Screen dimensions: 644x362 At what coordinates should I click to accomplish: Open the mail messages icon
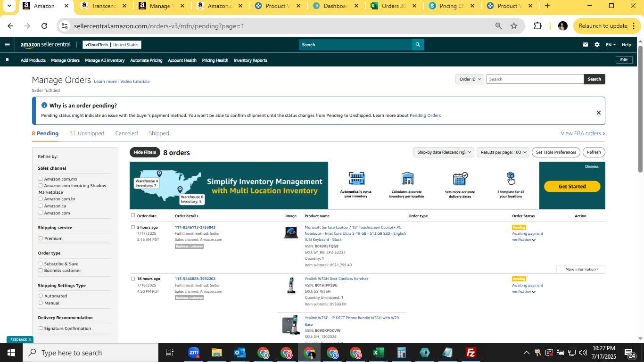click(585, 45)
